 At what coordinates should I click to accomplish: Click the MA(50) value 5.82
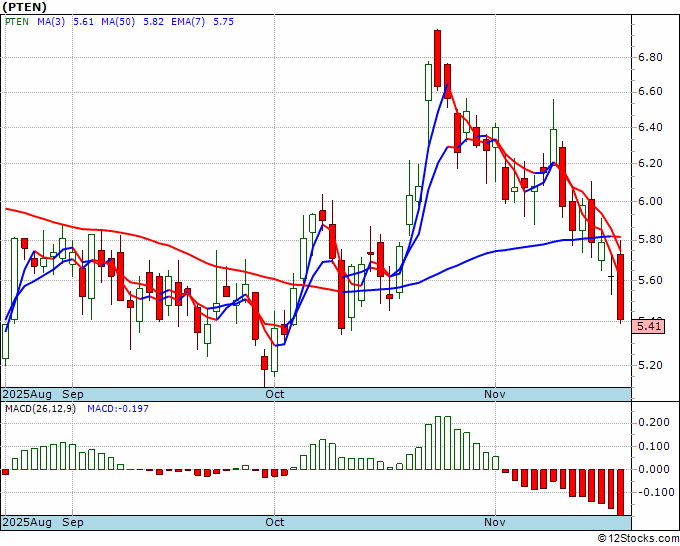(x=153, y=22)
